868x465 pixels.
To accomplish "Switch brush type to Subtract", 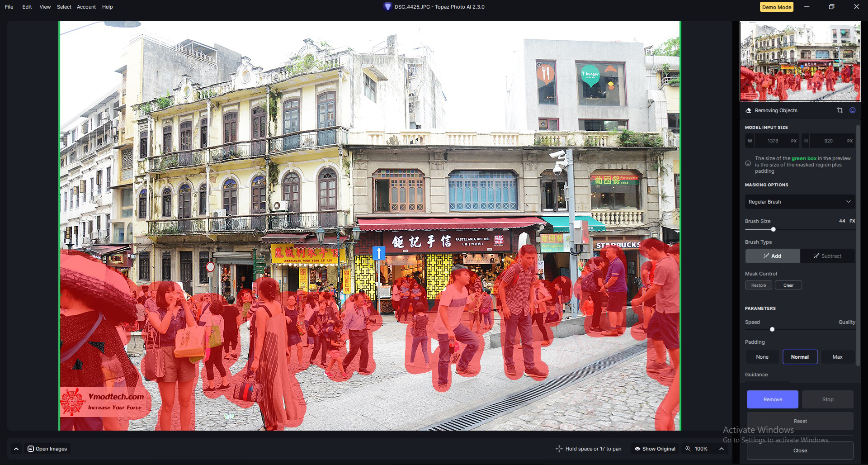I will (827, 256).
